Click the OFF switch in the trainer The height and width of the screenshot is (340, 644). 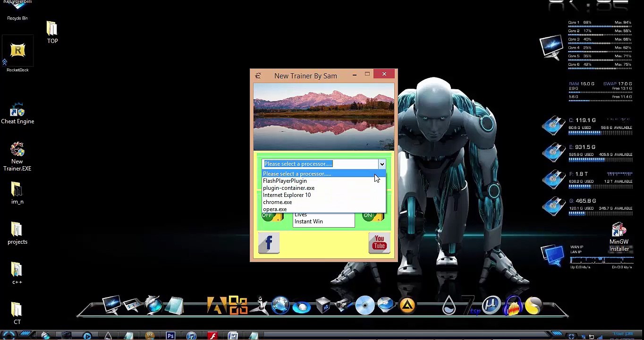pos(272,217)
